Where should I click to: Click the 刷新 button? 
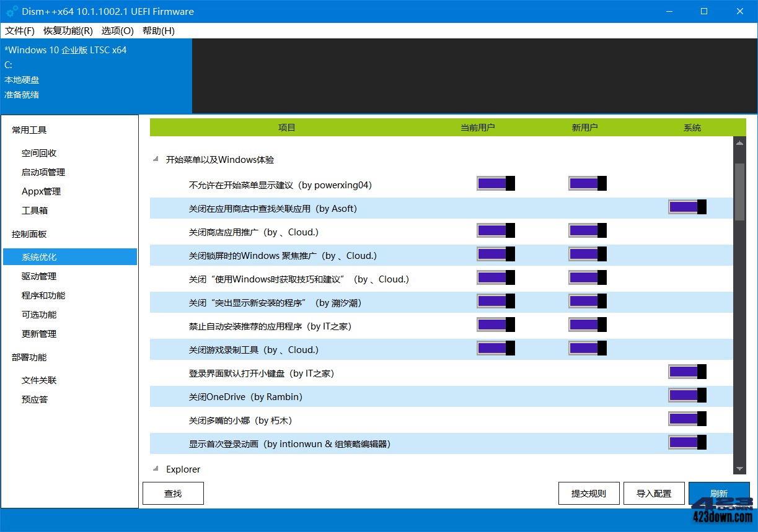pos(719,493)
